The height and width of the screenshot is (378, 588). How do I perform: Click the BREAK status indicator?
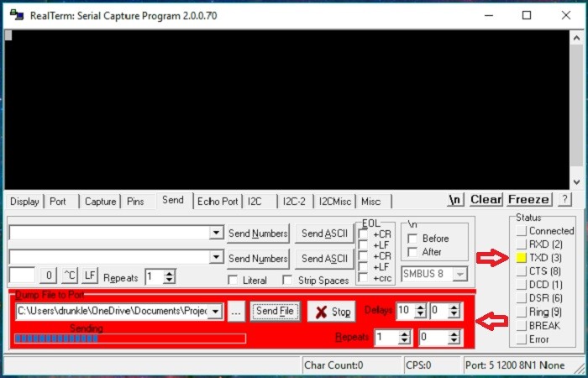click(x=522, y=326)
